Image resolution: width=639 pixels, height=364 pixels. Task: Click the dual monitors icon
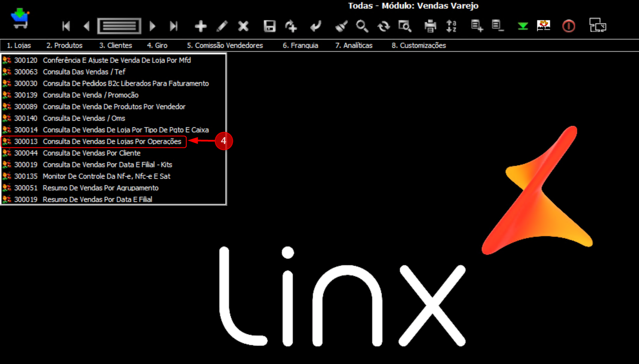click(597, 25)
